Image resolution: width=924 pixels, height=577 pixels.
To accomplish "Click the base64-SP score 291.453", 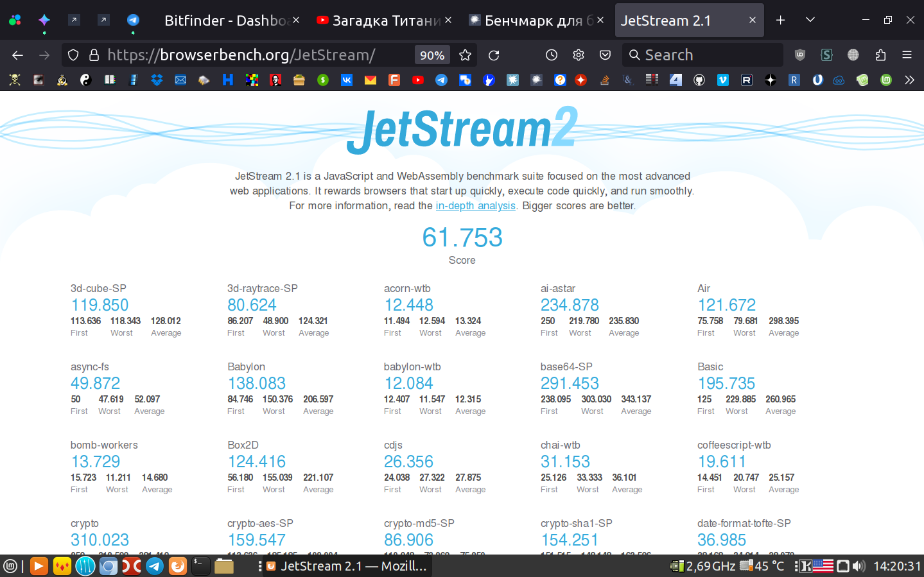I will [x=570, y=383].
